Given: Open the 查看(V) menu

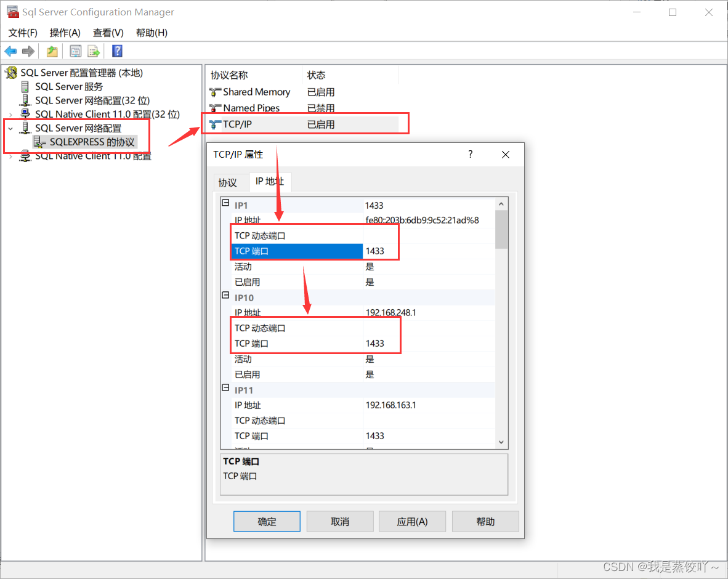Looking at the screenshot, I should 108,33.
